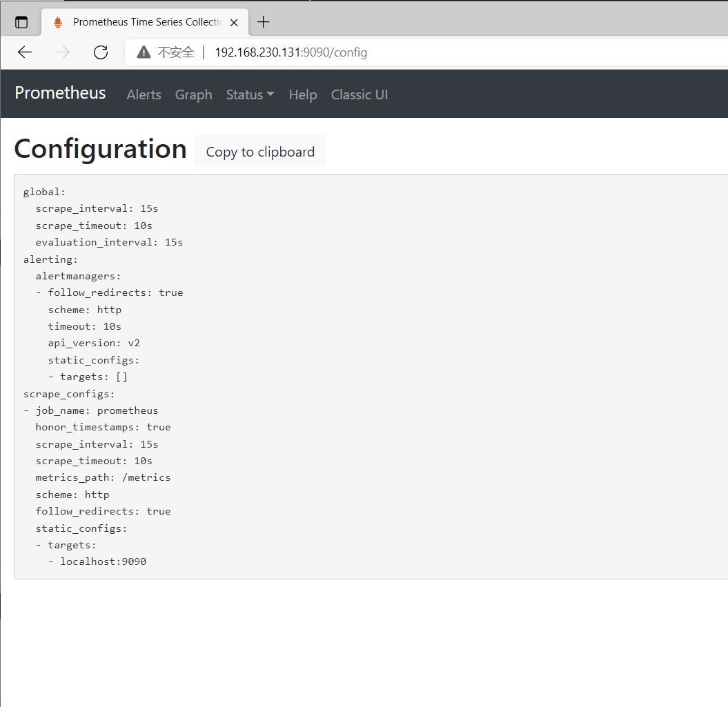Click the Prometheus flame favicon on tab

click(57, 22)
